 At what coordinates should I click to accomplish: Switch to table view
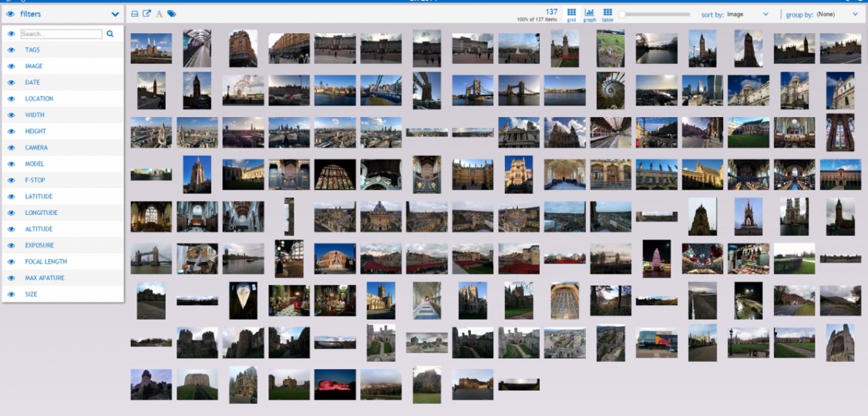tap(607, 15)
